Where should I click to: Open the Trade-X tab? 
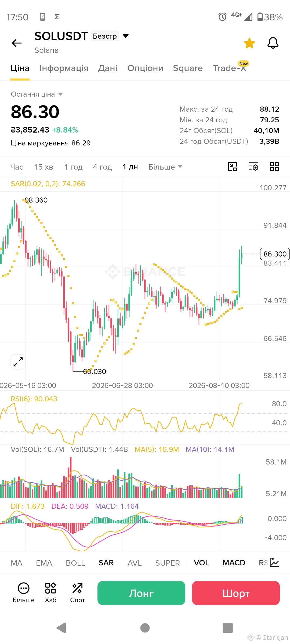[x=230, y=68]
